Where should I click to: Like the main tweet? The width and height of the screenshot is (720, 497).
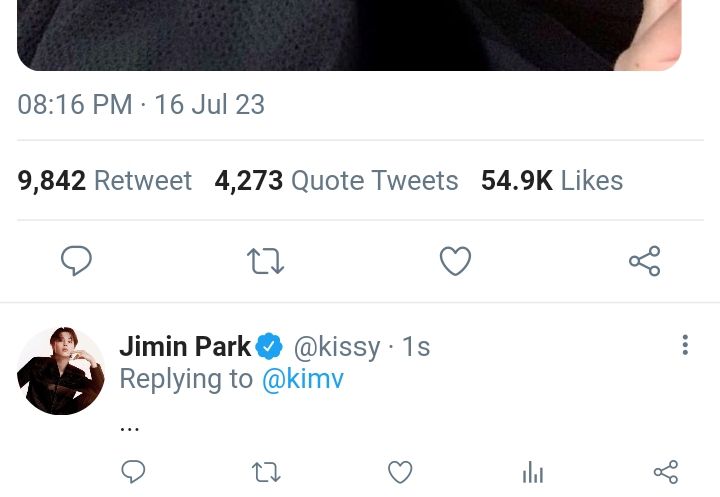point(455,261)
